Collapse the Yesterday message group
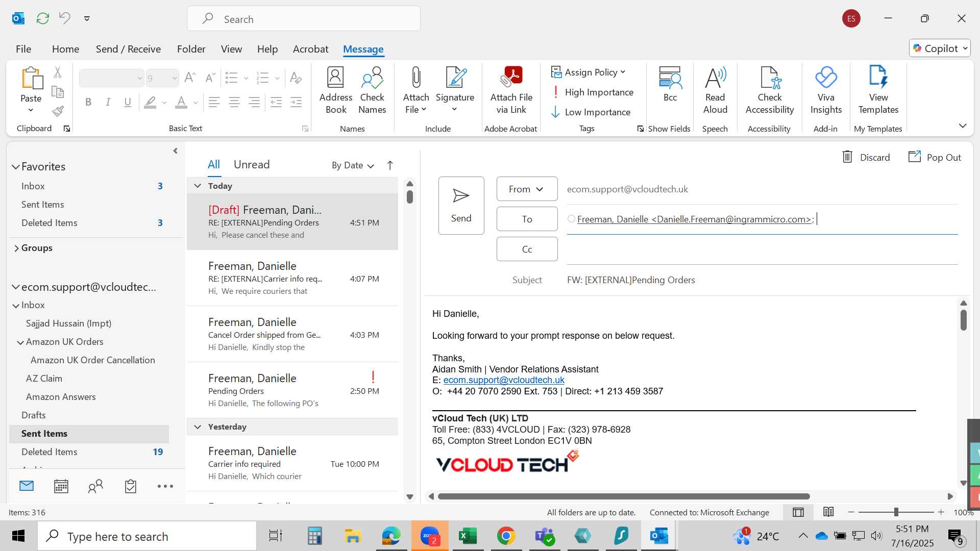The image size is (980, 551). click(x=198, y=427)
